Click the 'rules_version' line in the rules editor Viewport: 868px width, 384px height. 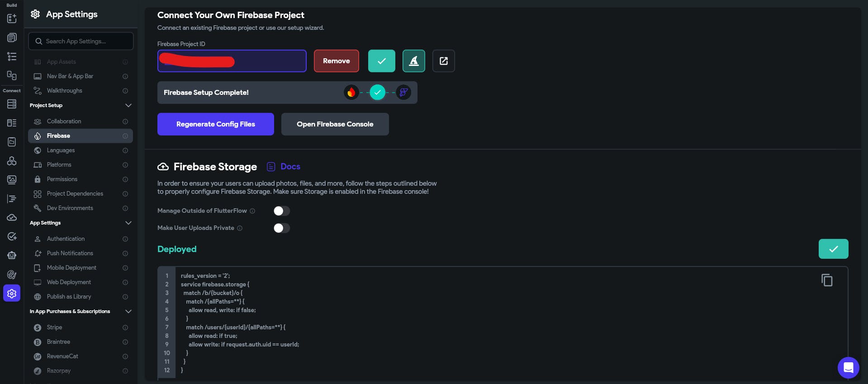(x=205, y=276)
